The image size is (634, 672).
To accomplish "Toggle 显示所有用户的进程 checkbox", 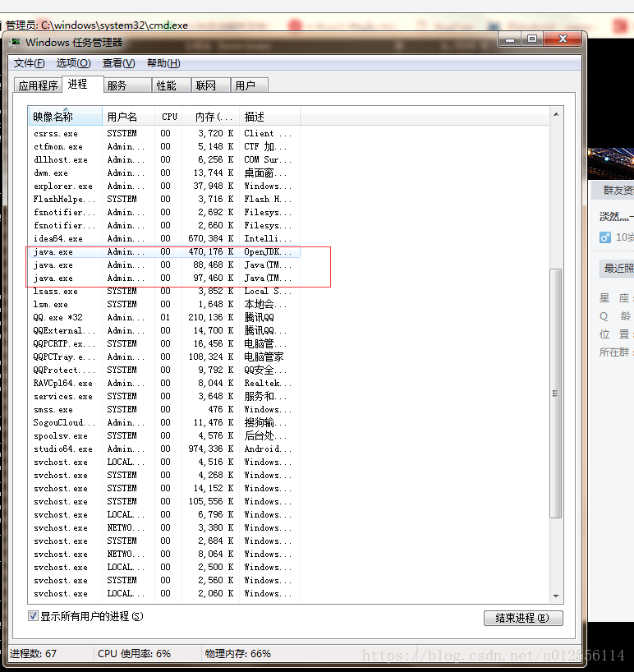I will tap(33, 616).
